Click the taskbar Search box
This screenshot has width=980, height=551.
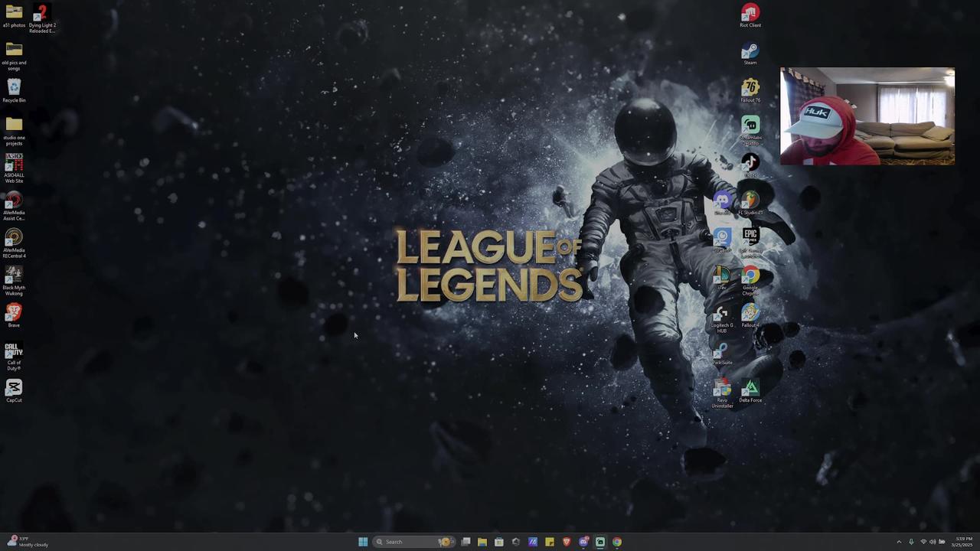415,542
